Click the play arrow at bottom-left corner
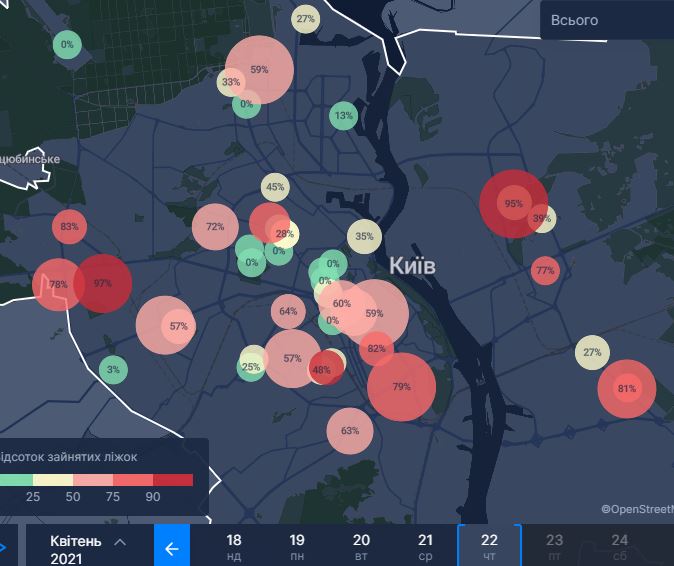Viewport: 674px width, 566px height. (3, 548)
